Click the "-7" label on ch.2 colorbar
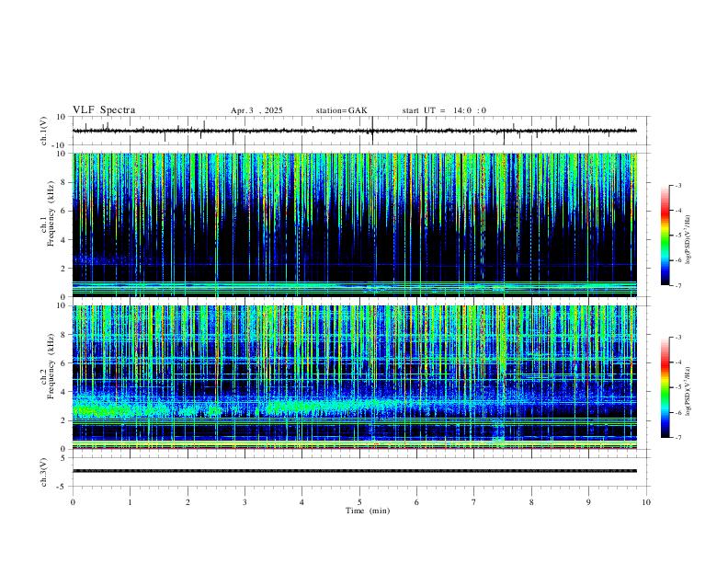Screen dimensions: 728x563 click(x=677, y=438)
